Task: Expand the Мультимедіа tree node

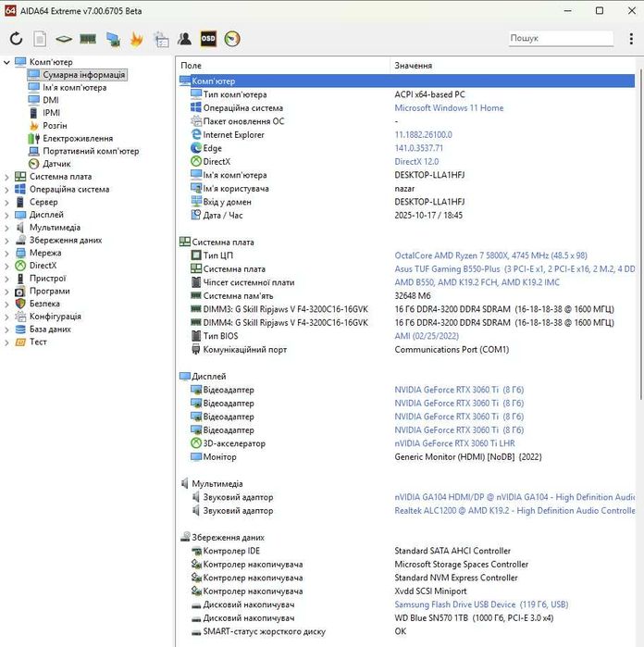Action: [x=6, y=228]
